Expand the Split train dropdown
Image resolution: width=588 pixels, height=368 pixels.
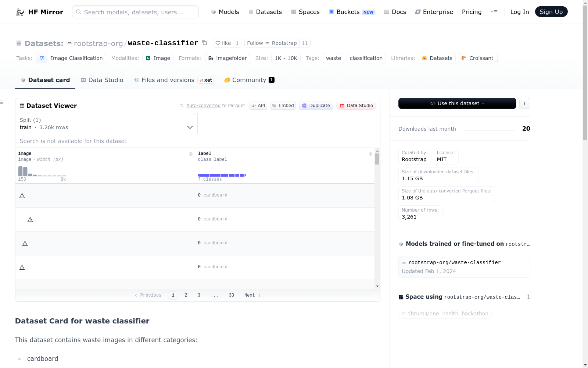106,124
